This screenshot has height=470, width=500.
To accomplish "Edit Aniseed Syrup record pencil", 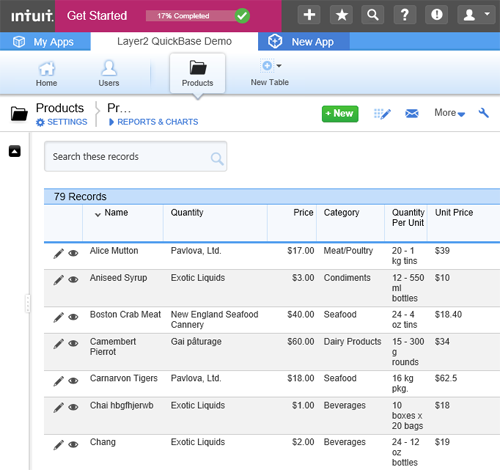I will 58,280.
